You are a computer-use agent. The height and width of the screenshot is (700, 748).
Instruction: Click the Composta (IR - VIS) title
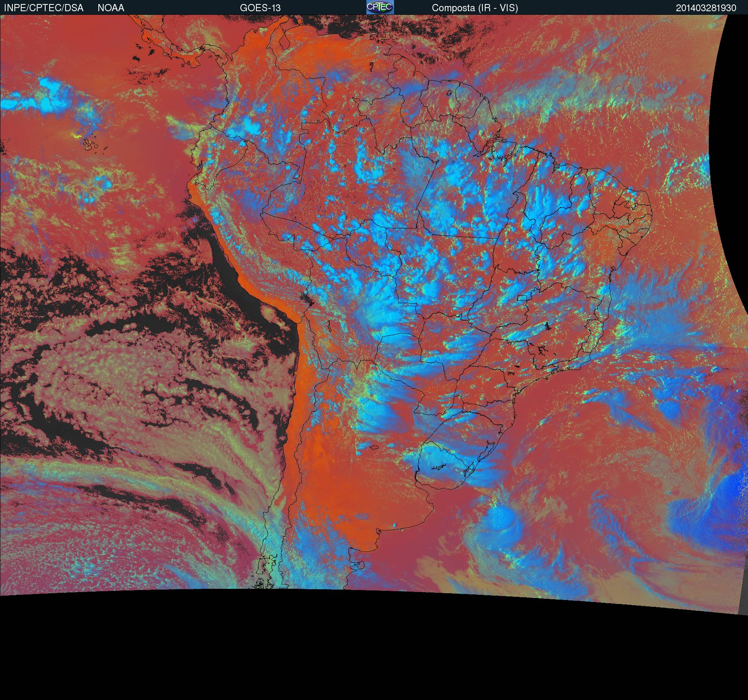coord(475,8)
